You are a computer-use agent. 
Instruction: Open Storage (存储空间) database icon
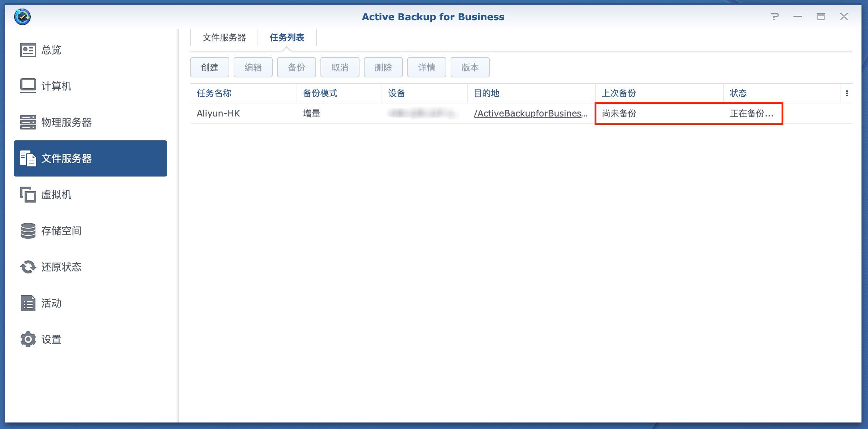28,231
